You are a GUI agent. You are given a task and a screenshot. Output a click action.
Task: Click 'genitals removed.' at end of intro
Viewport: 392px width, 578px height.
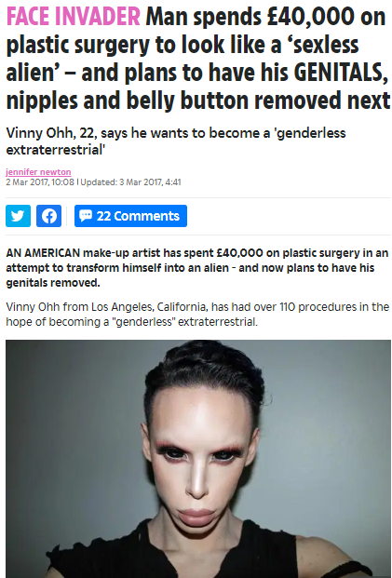53,283
